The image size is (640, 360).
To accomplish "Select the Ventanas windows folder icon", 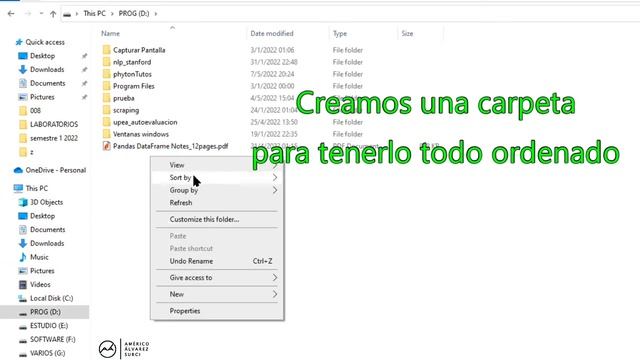I will [x=107, y=134].
